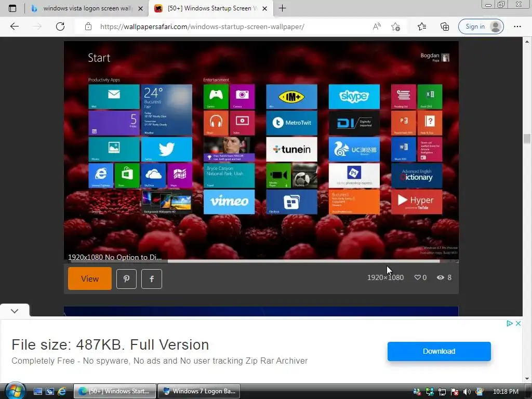Click the address bar URL

coord(202,26)
